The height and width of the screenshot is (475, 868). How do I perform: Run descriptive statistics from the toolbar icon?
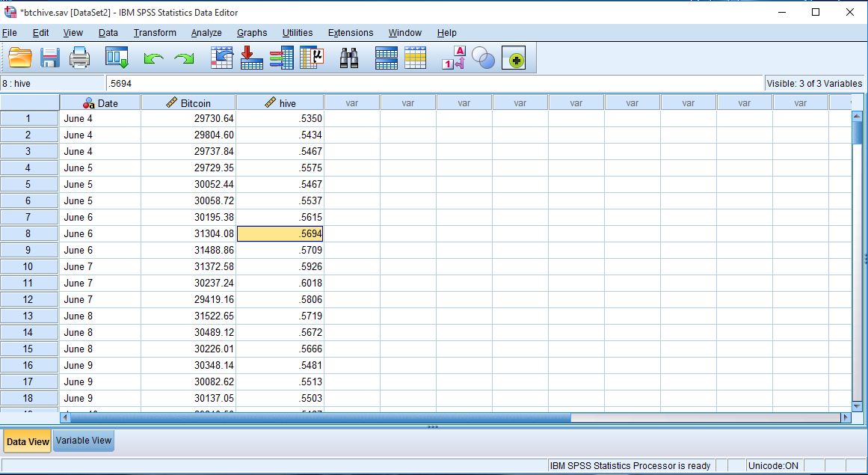312,58
